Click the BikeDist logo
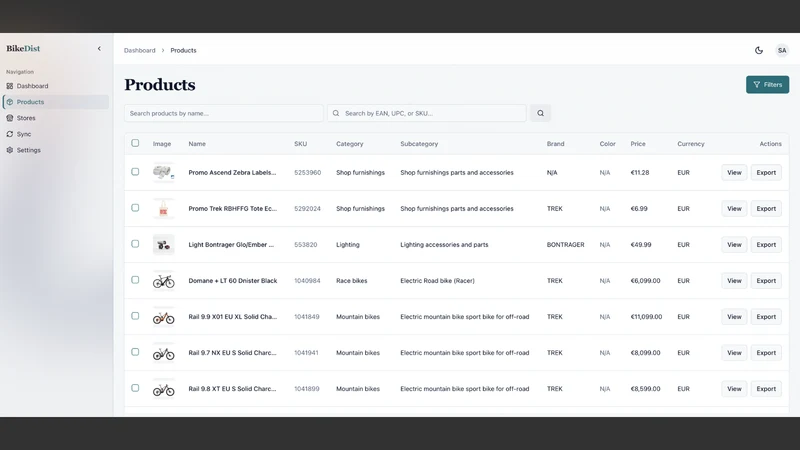 click(23, 48)
